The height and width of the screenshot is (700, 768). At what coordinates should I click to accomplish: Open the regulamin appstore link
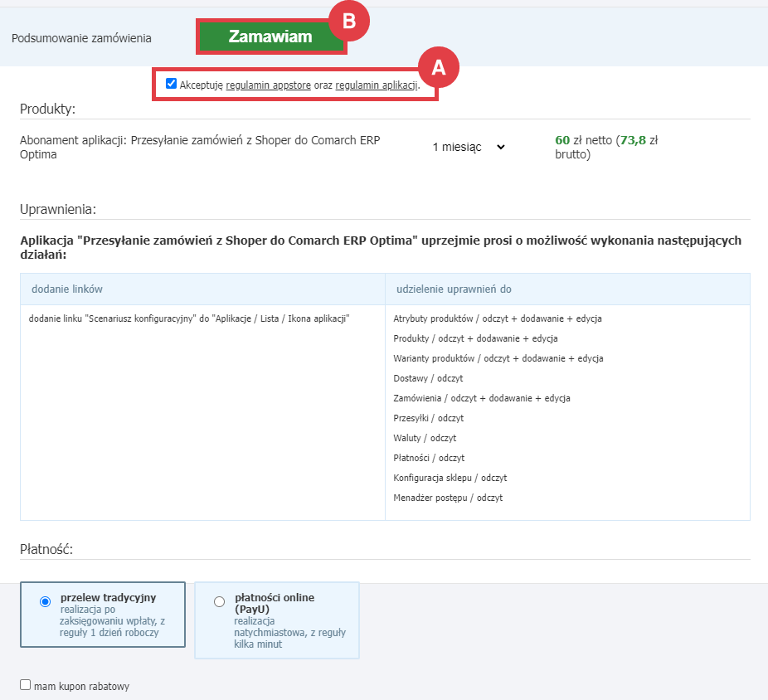pos(268,85)
